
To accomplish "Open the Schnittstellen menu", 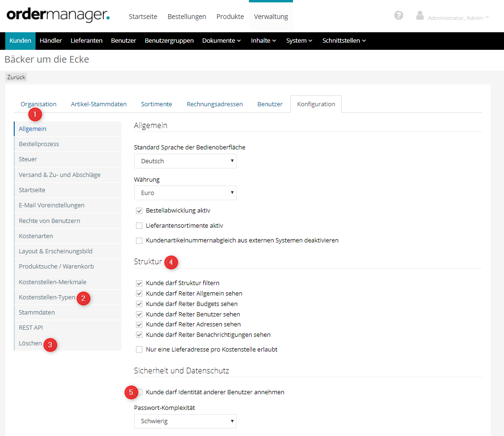I will [x=344, y=41].
